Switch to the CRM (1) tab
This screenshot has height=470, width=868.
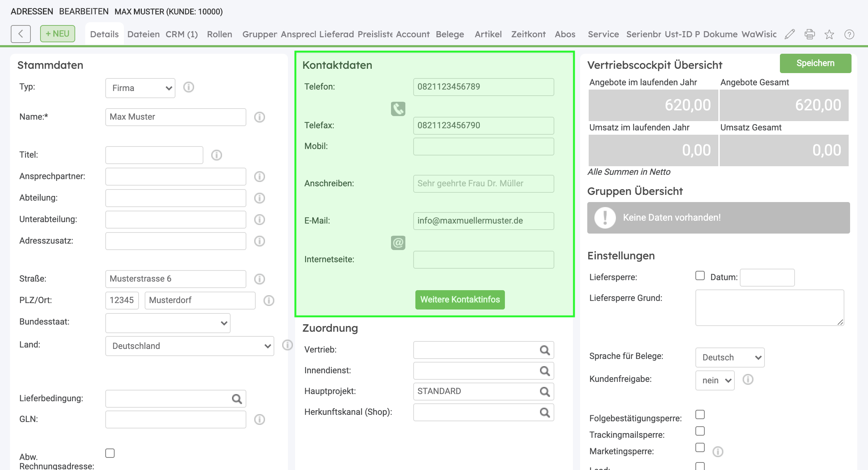point(182,34)
